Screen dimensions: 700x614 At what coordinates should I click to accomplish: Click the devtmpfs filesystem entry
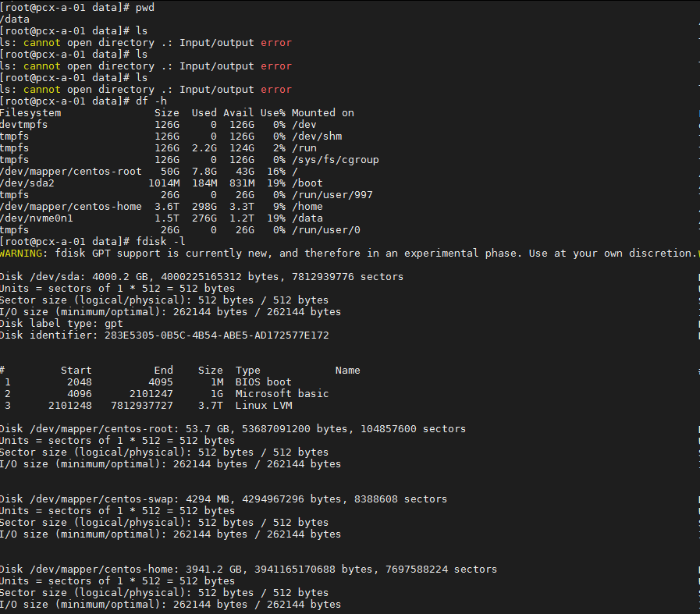[24, 125]
